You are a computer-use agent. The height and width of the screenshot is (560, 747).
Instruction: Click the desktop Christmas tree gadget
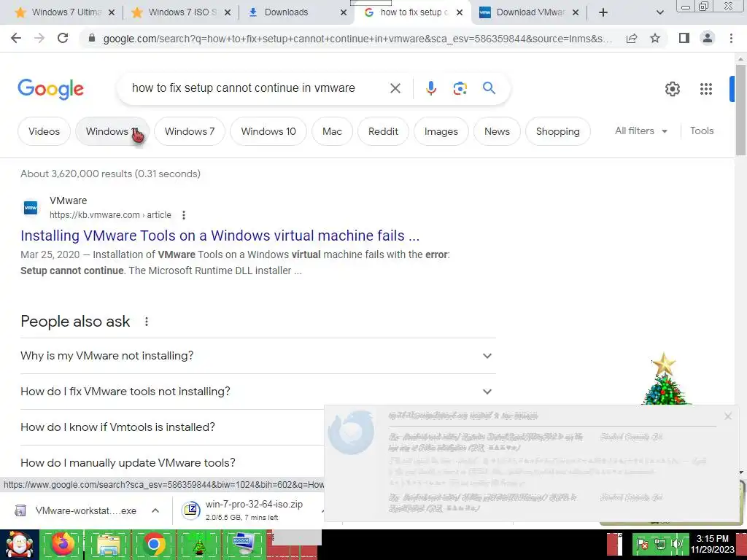[665, 379]
